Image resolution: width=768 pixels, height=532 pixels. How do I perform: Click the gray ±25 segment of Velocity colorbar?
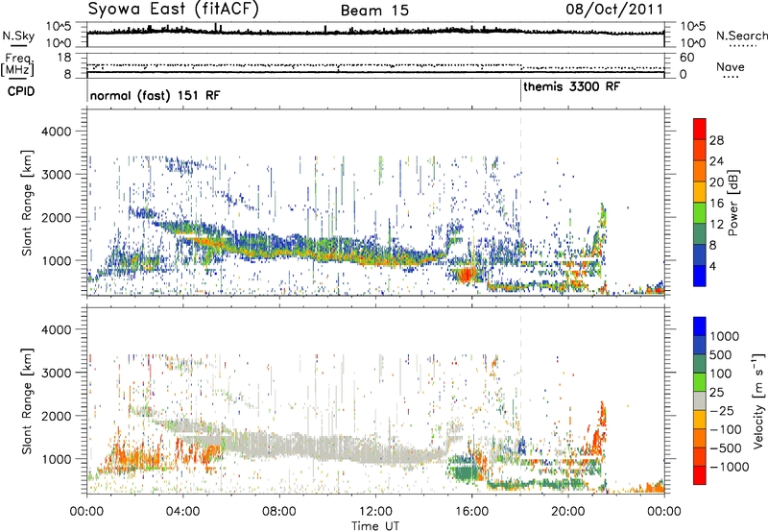coord(700,400)
